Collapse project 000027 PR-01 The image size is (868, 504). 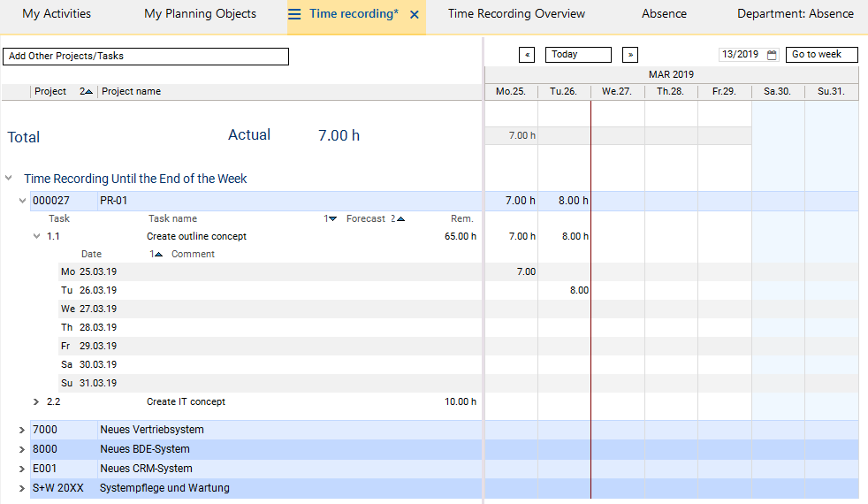[x=23, y=201]
